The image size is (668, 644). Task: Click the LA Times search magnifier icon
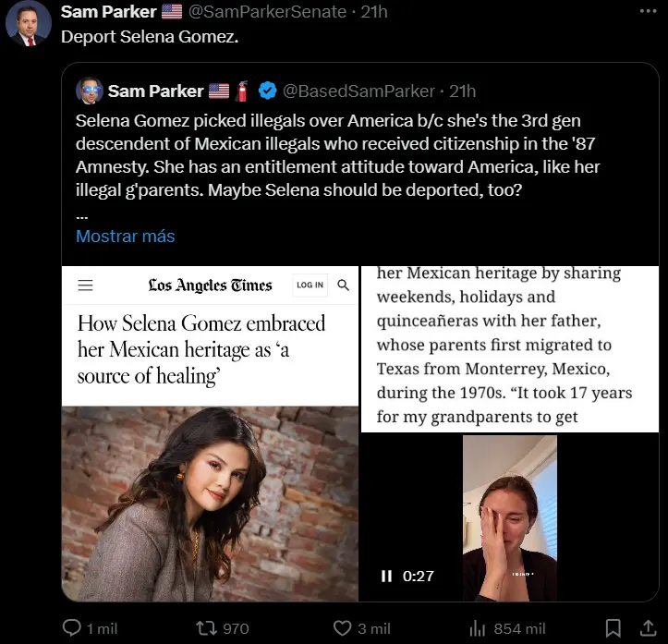[344, 285]
